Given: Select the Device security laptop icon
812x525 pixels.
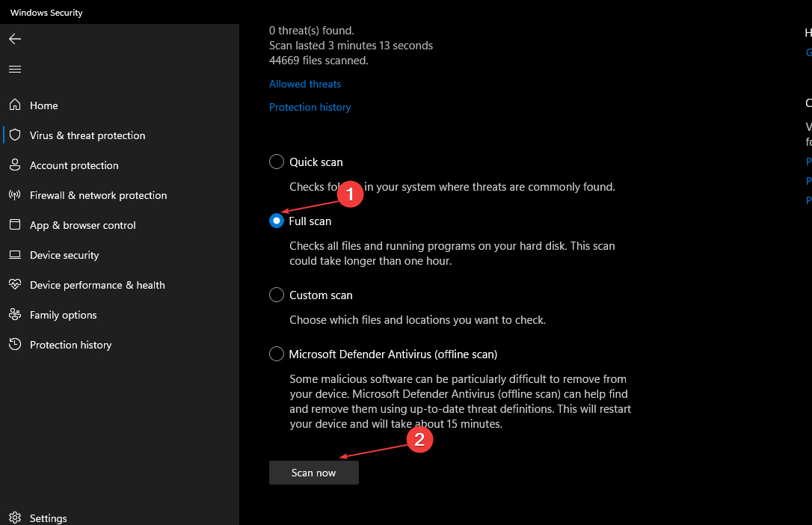Looking at the screenshot, I should (x=15, y=255).
